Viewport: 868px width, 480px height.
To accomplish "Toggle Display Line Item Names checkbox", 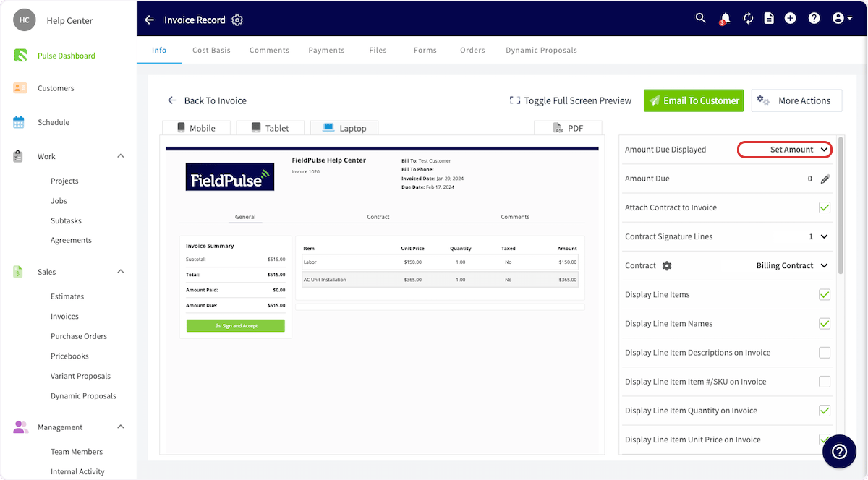I will (825, 324).
